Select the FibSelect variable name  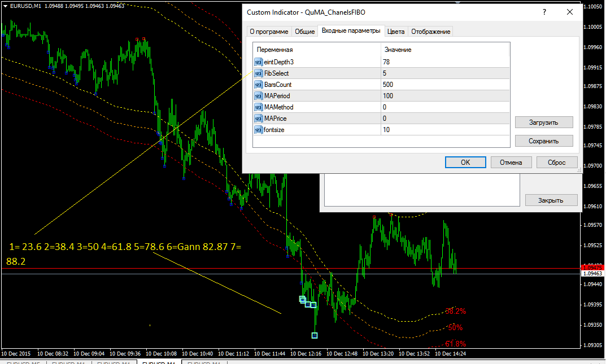[276, 73]
